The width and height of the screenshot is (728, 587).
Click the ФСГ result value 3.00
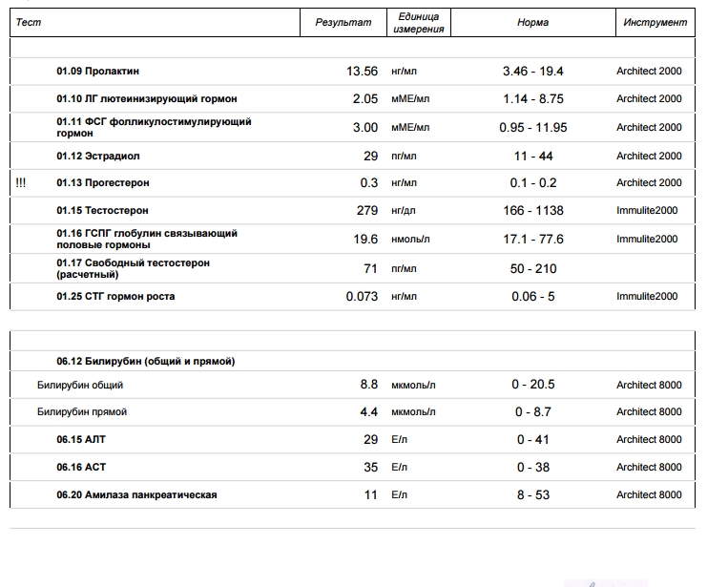(x=365, y=127)
